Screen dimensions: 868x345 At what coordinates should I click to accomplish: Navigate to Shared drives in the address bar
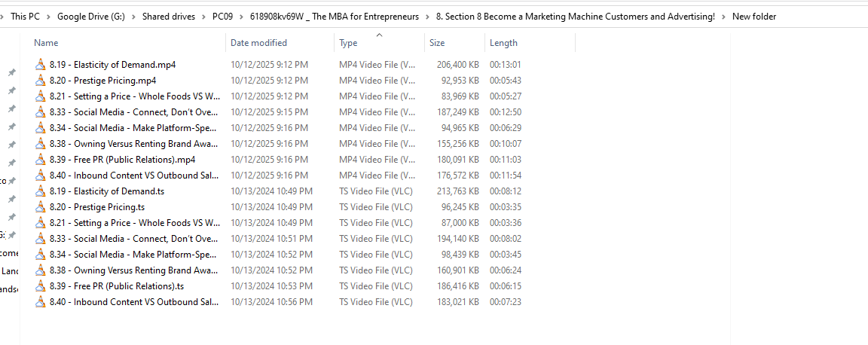pyautogui.click(x=168, y=17)
